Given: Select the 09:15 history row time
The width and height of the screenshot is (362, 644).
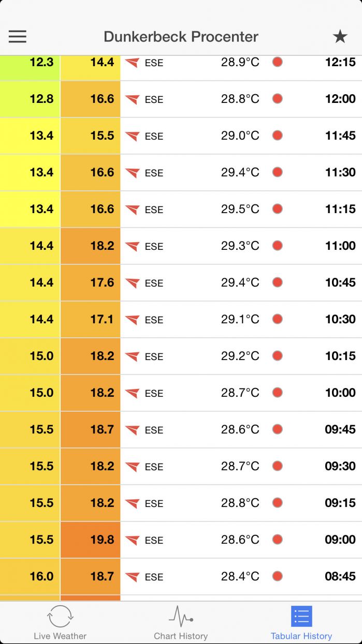Looking at the screenshot, I should click(340, 503).
